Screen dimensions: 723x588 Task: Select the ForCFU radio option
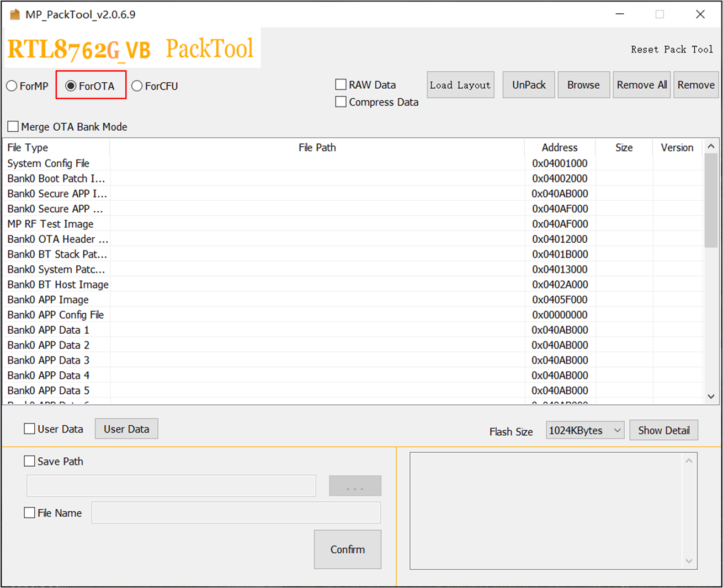137,86
